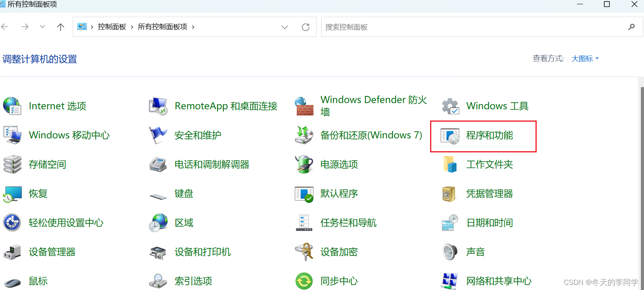
Task: Click the 设备管理器 link text
Action: tap(52, 252)
